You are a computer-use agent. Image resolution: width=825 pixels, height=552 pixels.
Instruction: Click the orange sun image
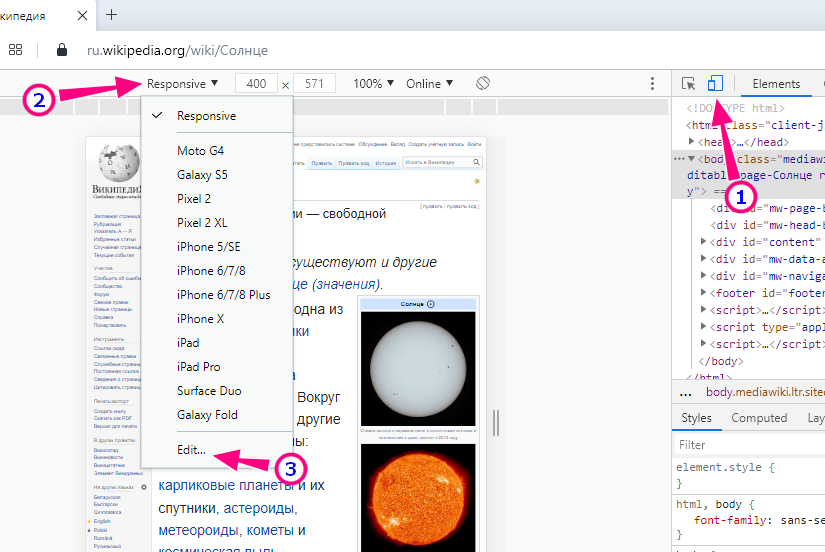[x=418, y=498]
